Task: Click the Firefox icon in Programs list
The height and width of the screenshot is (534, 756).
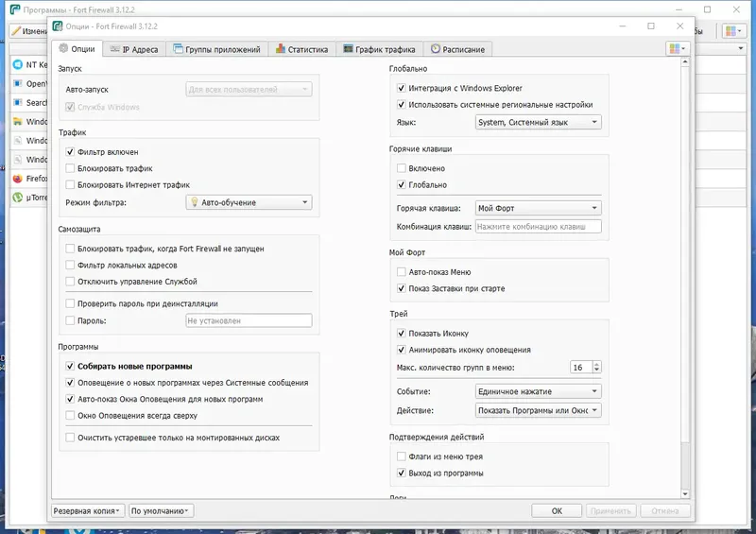Action: [18, 179]
